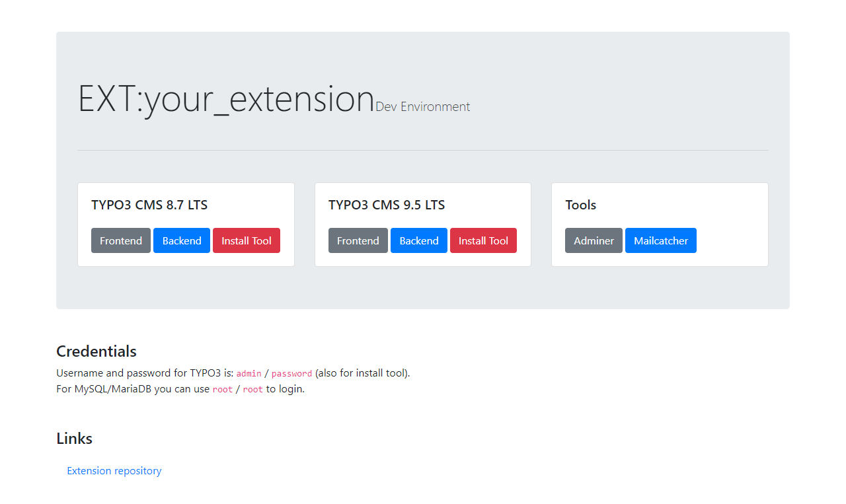Follow the Extension repository link
Screen dimensions: 846x504
click(x=114, y=471)
